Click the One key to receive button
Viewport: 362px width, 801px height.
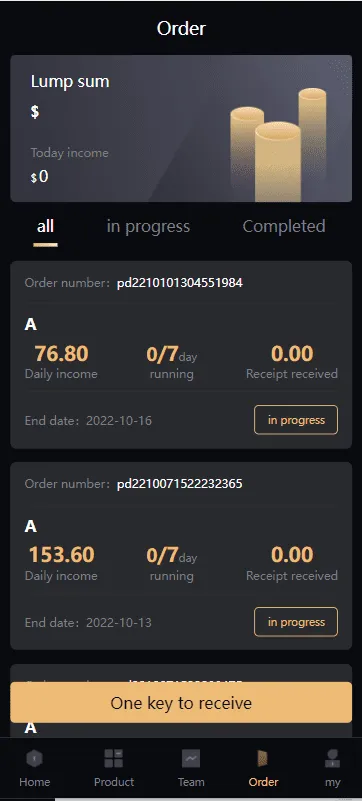(x=181, y=702)
